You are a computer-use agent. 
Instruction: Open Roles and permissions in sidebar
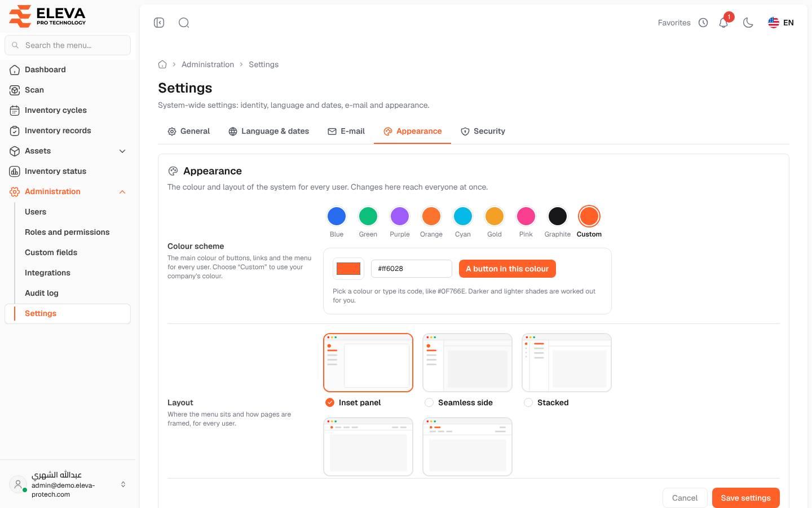coord(67,232)
